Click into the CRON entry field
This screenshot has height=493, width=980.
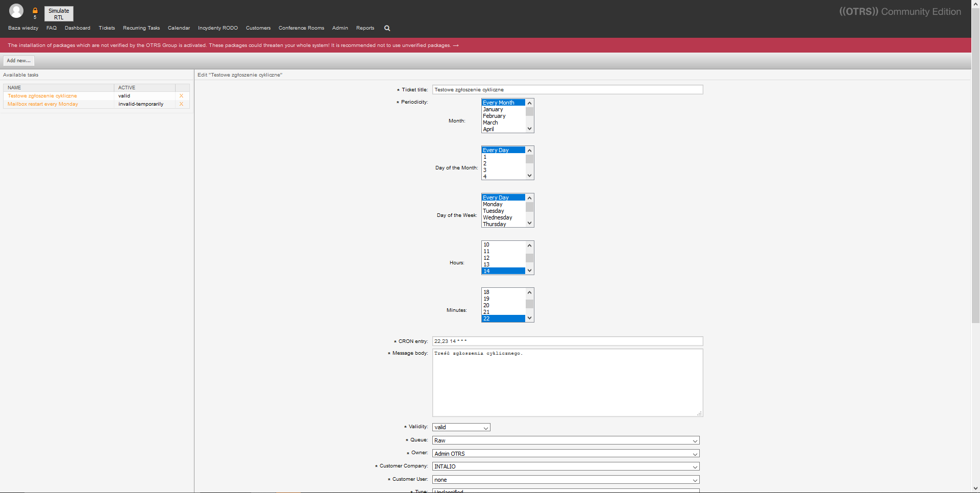567,341
